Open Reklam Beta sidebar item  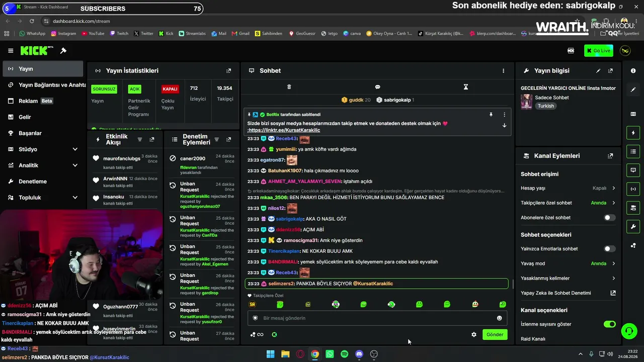pyautogui.click(x=42, y=101)
